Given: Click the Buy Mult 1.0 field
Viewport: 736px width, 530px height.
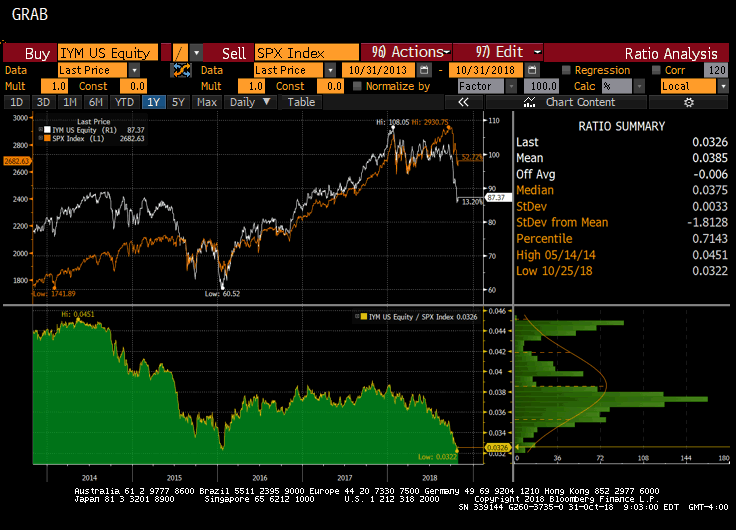Looking at the screenshot, I should point(54,86).
